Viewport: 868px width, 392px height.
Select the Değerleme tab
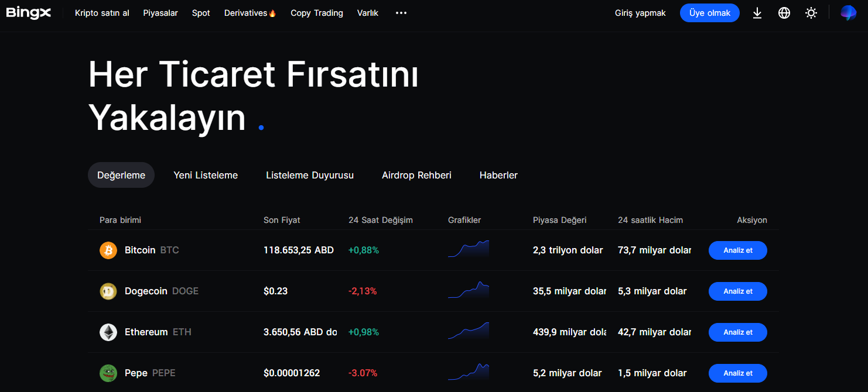pyautogui.click(x=121, y=175)
